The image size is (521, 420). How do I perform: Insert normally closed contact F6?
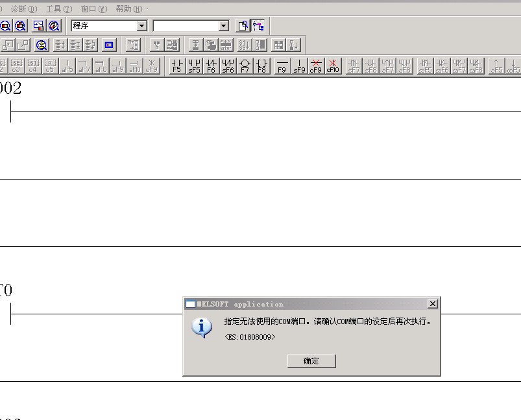pyautogui.click(x=211, y=65)
